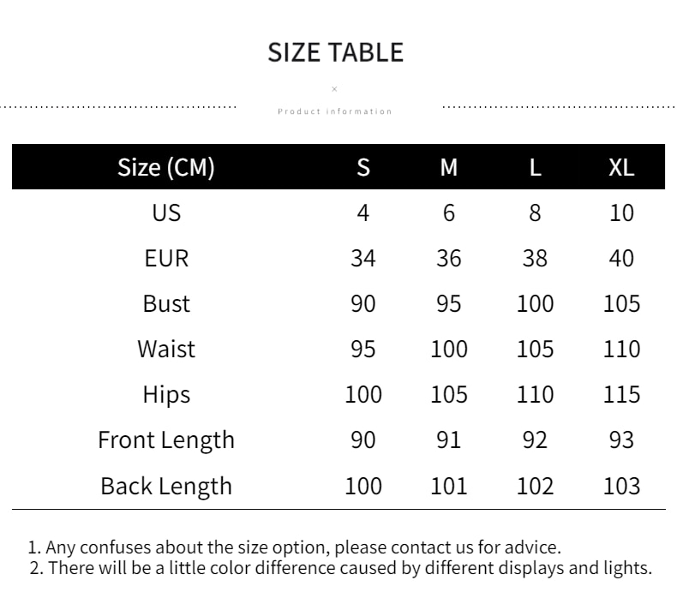Select the M column header

click(448, 167)
